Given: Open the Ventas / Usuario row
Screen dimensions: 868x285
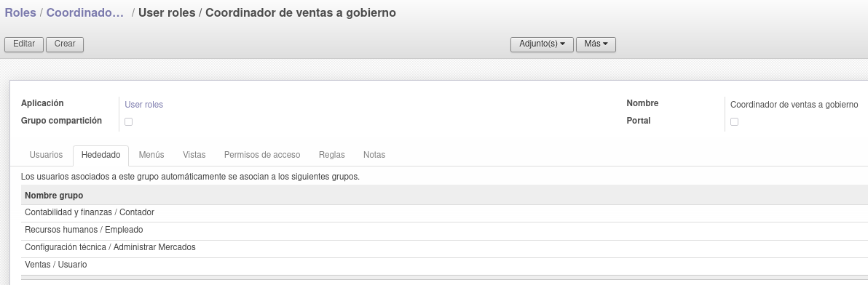Looking at the screenshot, I should click(444, 265).
